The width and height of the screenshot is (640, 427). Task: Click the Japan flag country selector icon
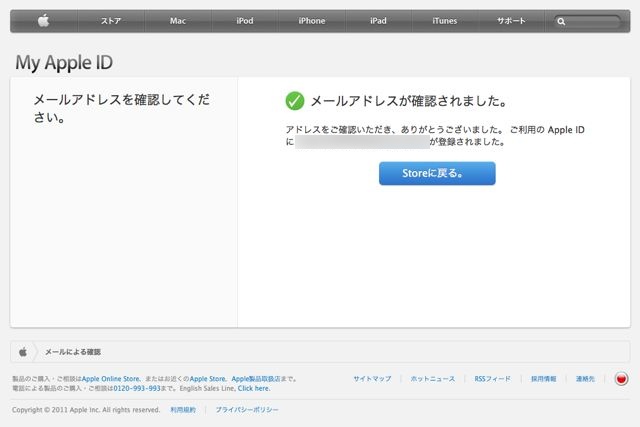tap(622, 379)
